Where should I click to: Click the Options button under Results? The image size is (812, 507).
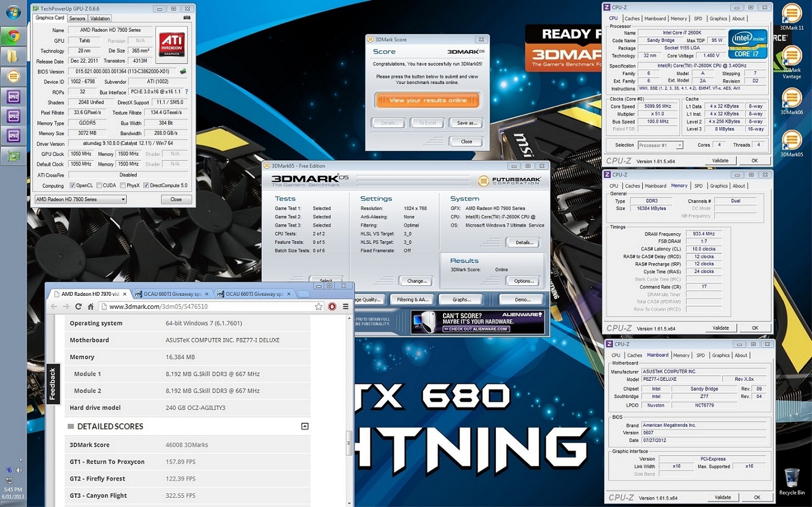point(524,281)
